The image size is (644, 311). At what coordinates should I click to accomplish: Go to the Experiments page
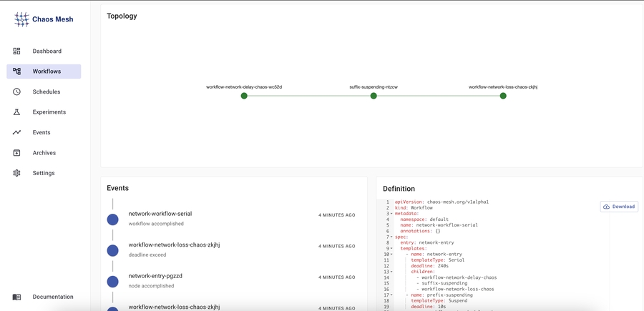(x=49, y=112)
